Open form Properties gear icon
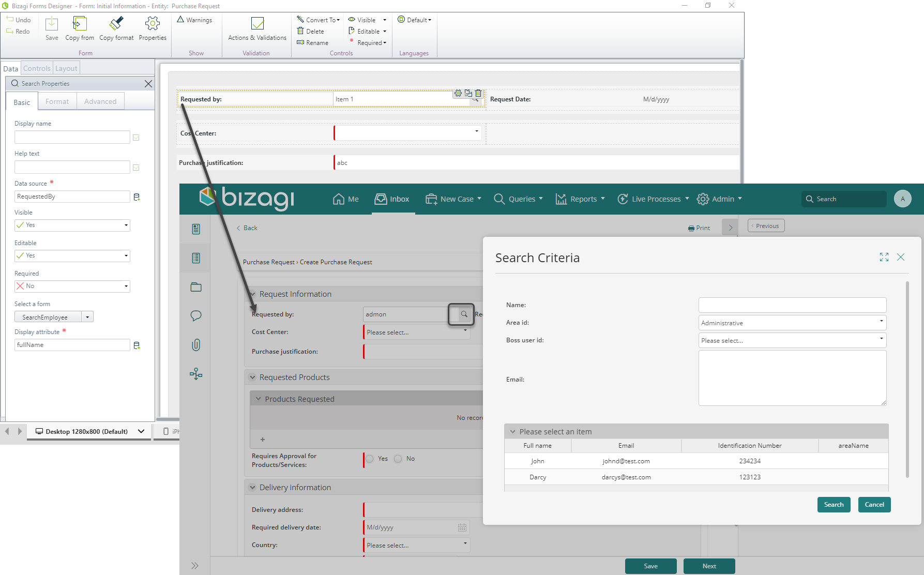The width and height of the screenshot is (924, 575). (153, 24)
